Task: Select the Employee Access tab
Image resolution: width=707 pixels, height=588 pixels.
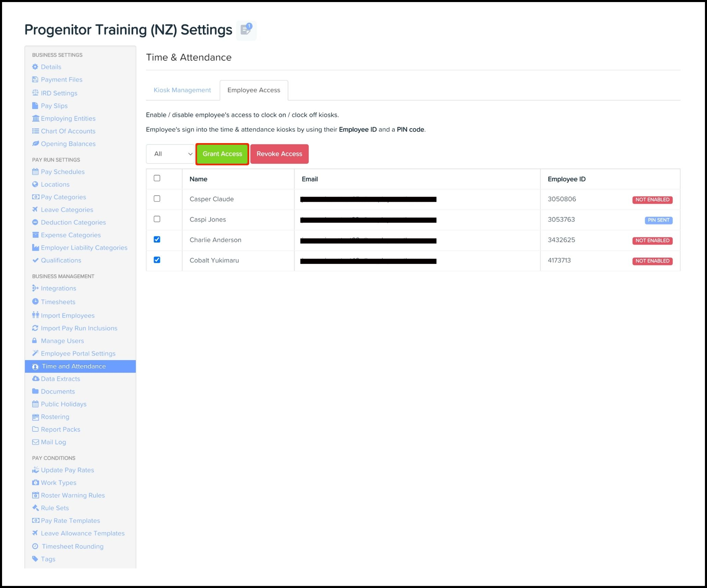Action: click(x=253, y=90)
